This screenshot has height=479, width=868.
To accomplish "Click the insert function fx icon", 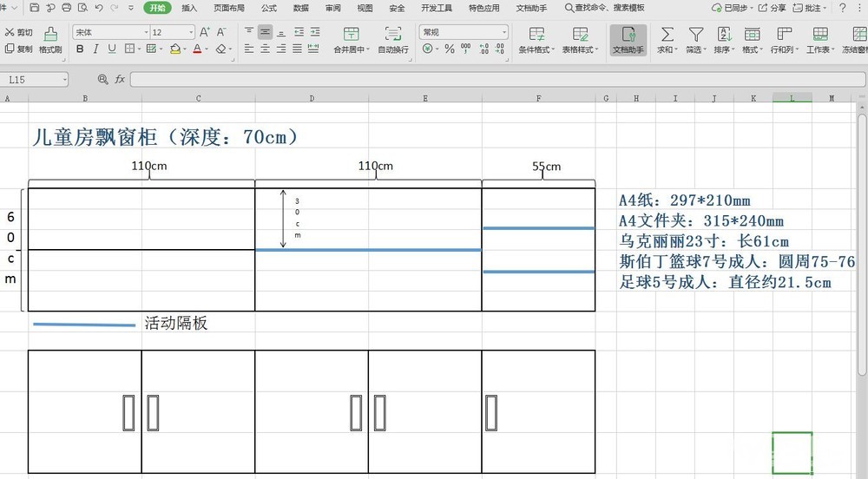I will coord(120,79).
